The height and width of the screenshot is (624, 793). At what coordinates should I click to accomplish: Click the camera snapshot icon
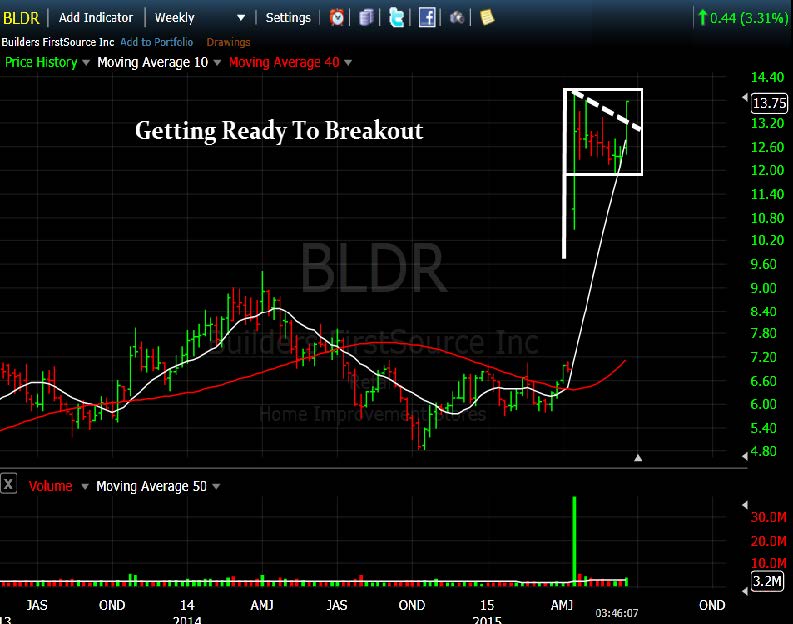click(457, 18)
